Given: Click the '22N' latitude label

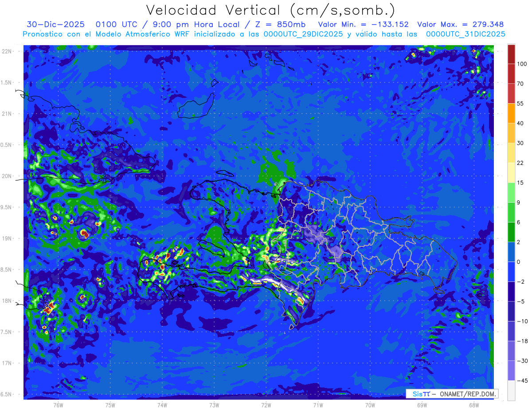Looking at the screenshot, I should (8, 51).
